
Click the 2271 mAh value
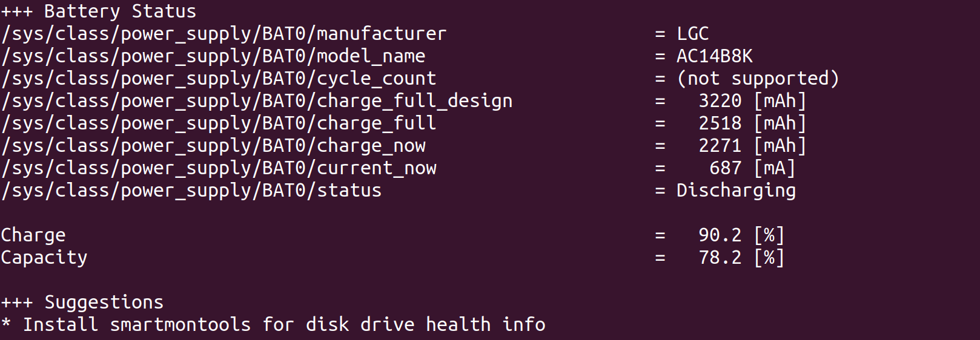pyautogui.click(x=752, y=146)
